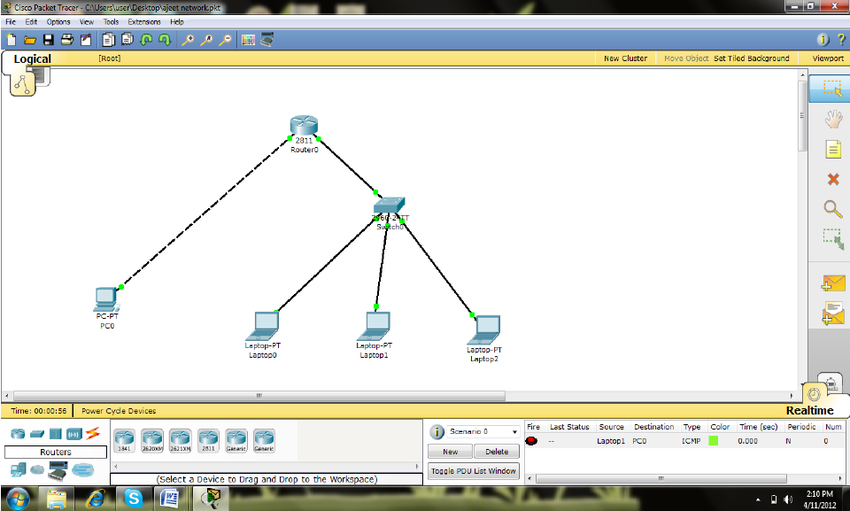Select the Resize Shape tool
The width and height of the screenshot is (850, 511).
pyautogui.click(x=833, y=239)
